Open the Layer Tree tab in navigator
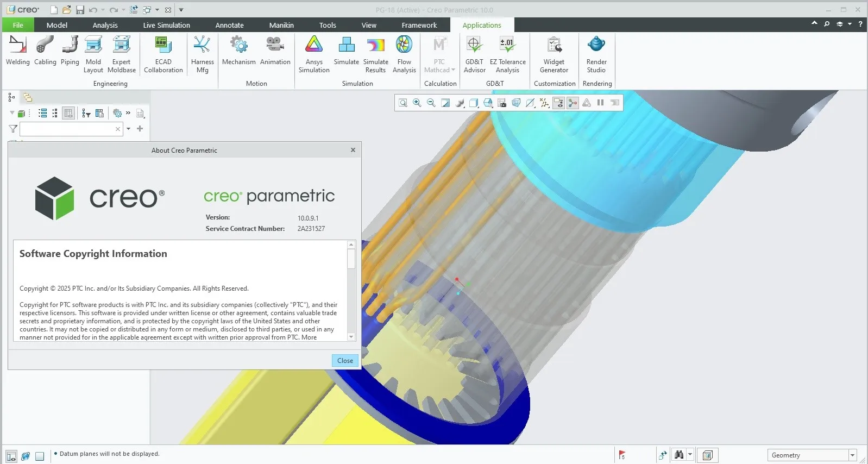868x464 pixels. click(28, 97)
